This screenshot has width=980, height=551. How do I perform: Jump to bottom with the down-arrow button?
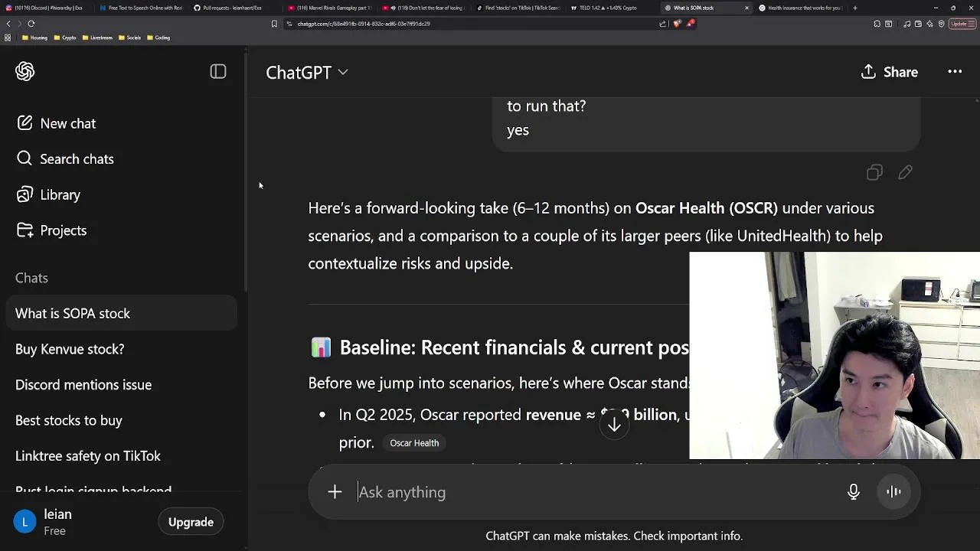click(x=614, y=425)
